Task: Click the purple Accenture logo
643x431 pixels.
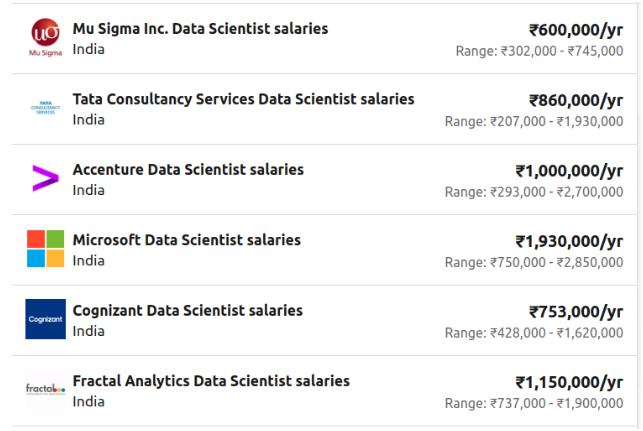Action: [x=45, y=179]
